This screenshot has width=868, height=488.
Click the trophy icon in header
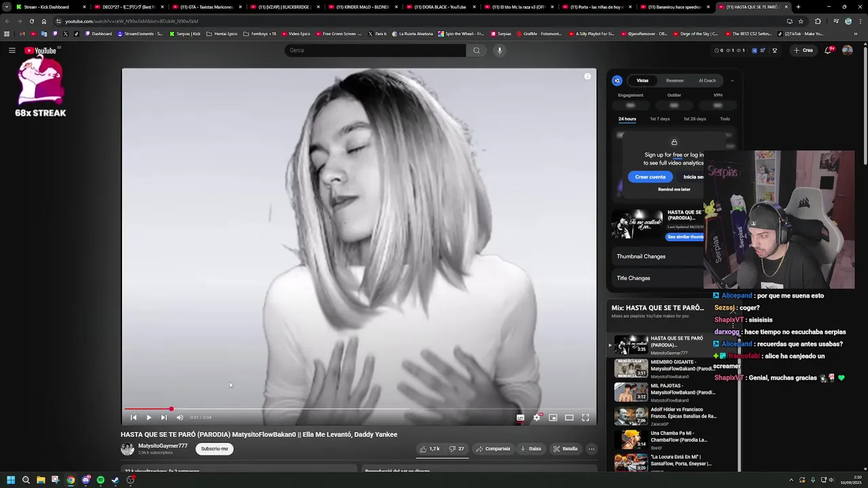point(774,50)
